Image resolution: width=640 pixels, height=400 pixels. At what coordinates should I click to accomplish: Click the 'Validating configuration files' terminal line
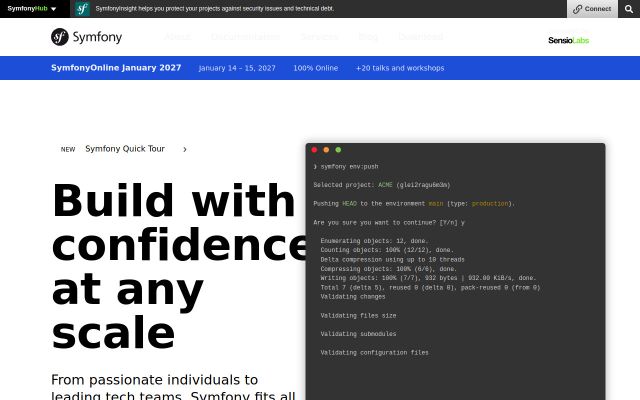(374, 353)
